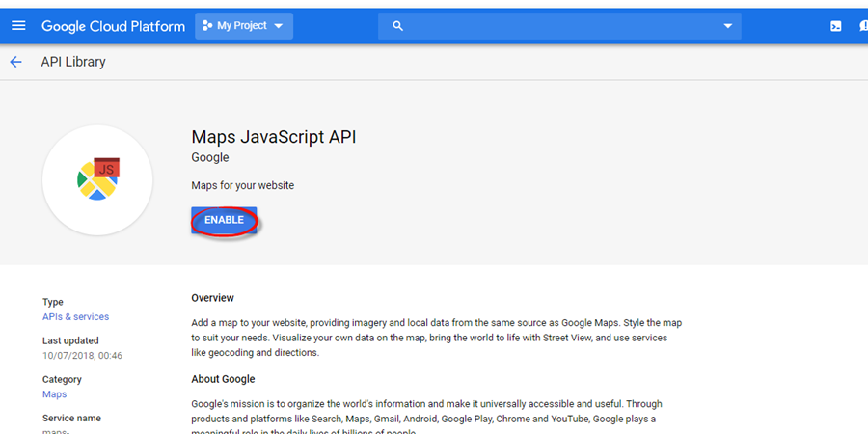
Task: Click the search magnifier icon
Action: click(397, 26)
